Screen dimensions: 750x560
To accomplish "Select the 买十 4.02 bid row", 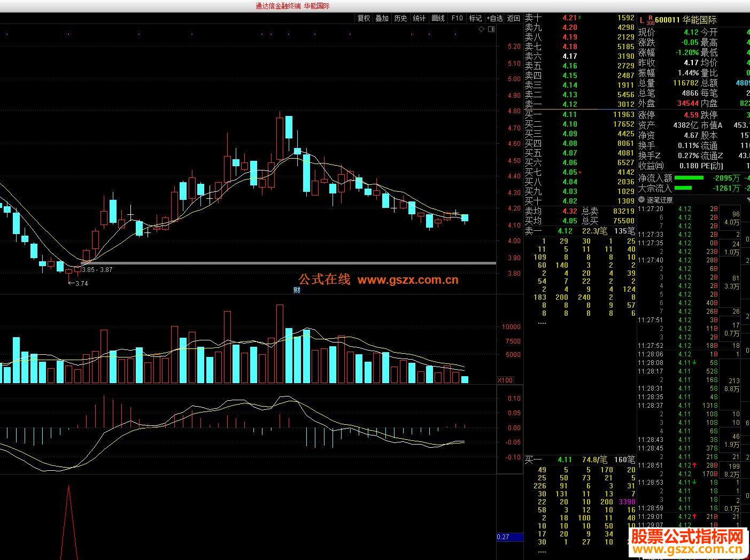I will (579, 201).
